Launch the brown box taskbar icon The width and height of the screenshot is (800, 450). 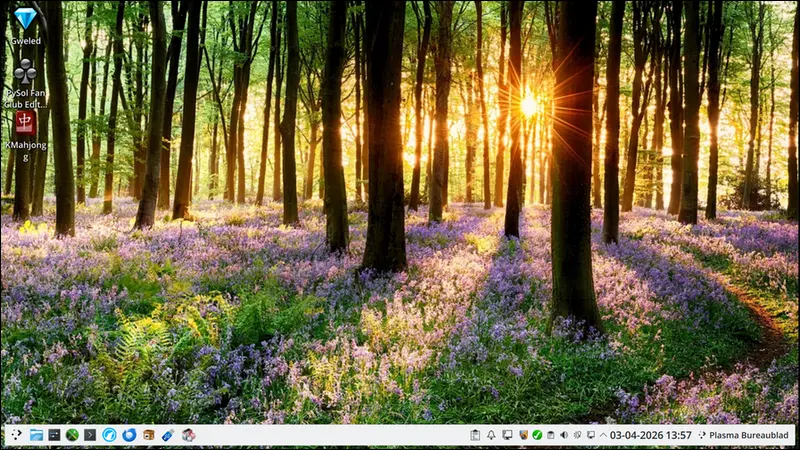point(148,435)
